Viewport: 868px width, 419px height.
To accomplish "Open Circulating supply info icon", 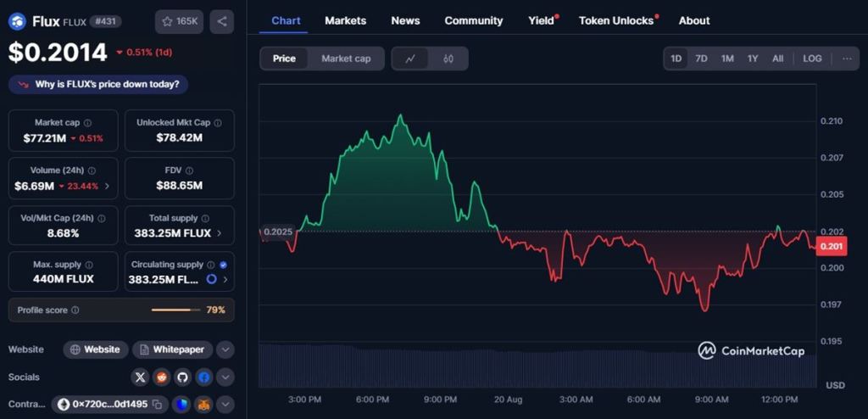I will coord(210,265).
